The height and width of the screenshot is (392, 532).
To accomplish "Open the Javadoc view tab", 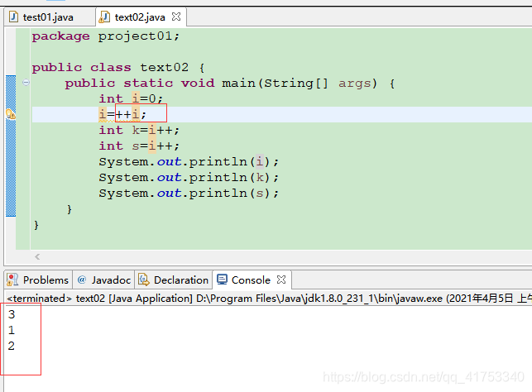I will 103,280.
